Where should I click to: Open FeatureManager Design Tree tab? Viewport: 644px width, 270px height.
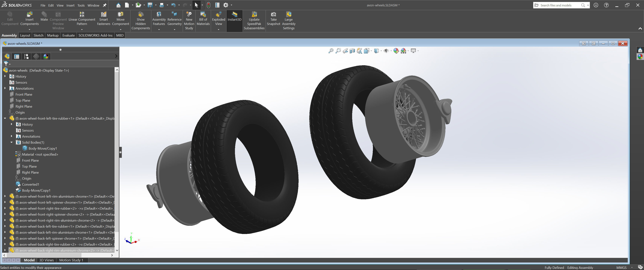[7, 56]
